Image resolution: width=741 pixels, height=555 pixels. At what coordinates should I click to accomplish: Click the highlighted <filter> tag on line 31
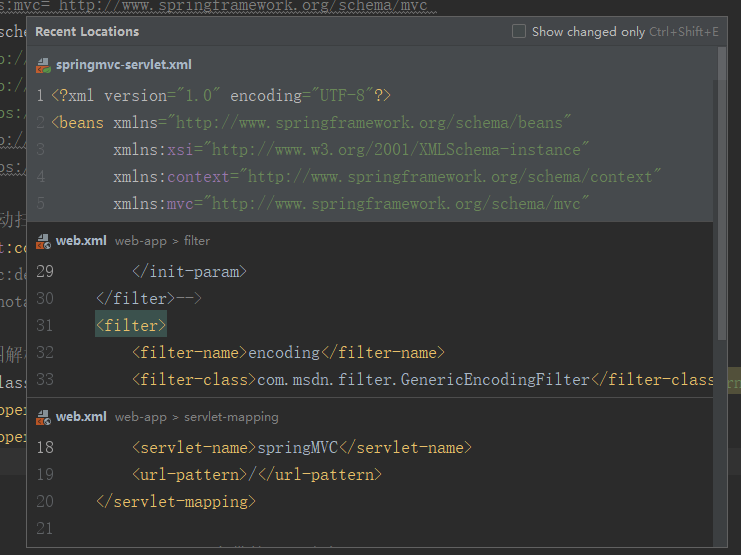[x=131, y=326]
